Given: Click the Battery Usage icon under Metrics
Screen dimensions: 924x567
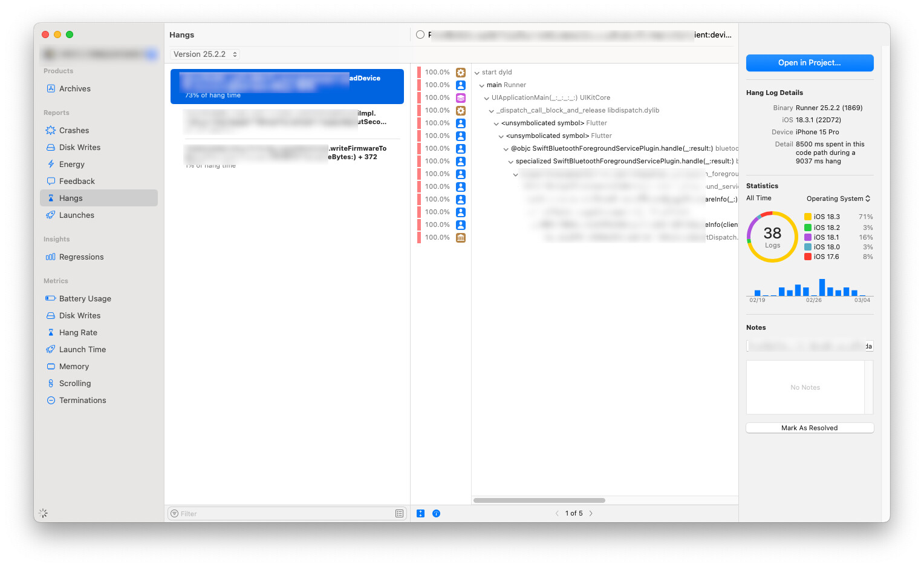Looking at the screenshot, I should coord(51,298).
